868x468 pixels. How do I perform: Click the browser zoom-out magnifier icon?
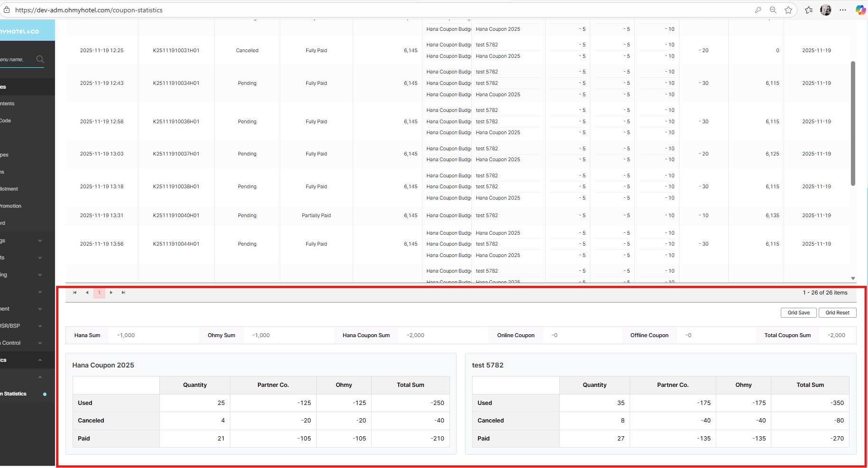[x=773, y=10]
